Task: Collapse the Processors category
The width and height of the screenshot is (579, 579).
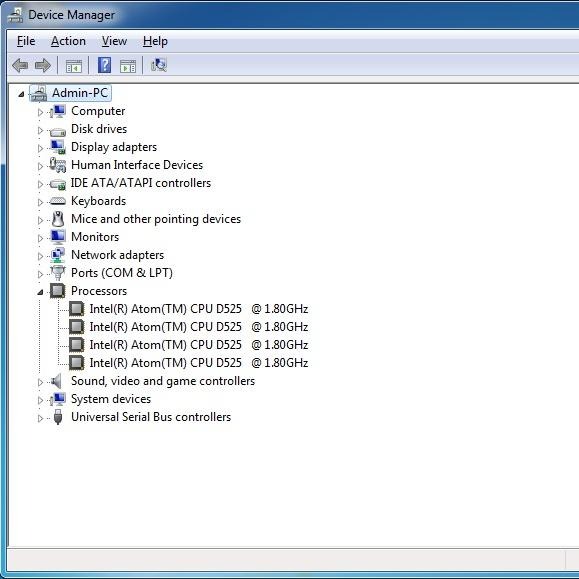Action: tap(40, 292)
